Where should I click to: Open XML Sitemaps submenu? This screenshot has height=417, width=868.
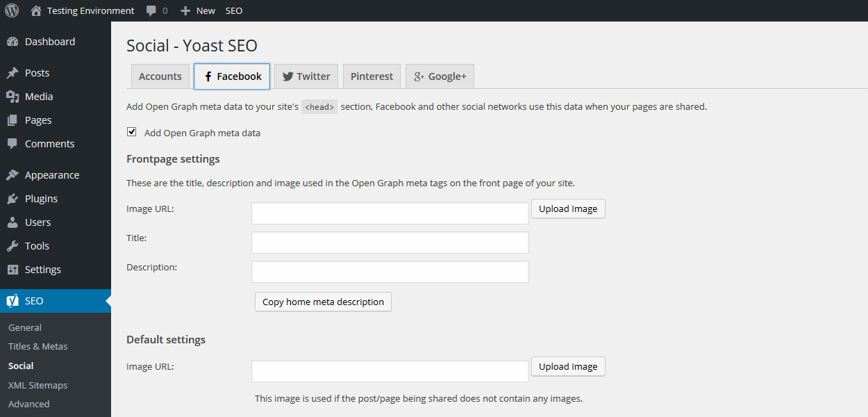[x=38, y=385]
